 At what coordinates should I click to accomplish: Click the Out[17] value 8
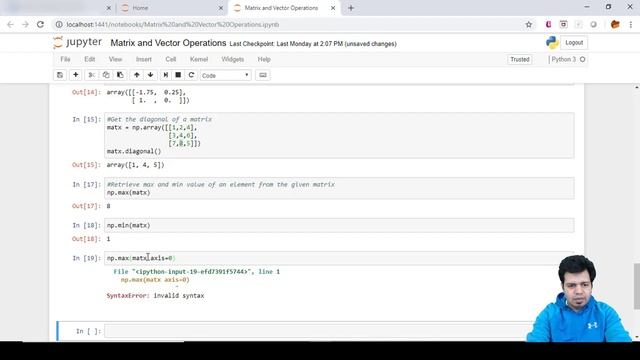[x=108, y=206]
